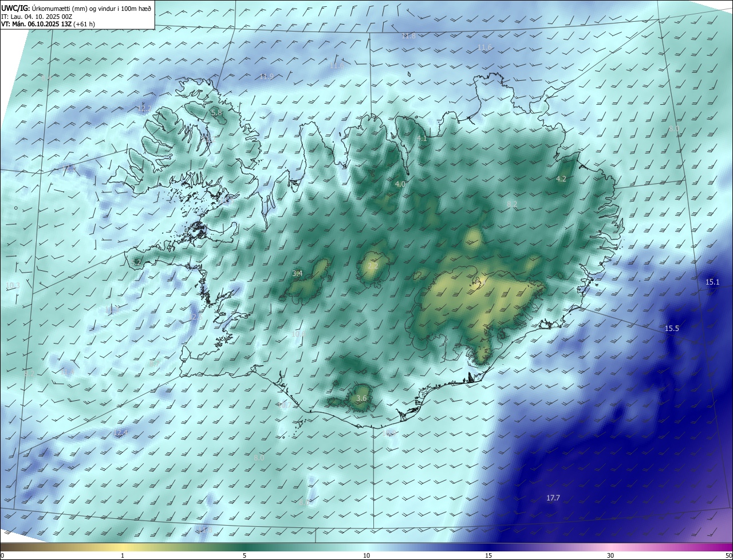Click the 17.7 value over the southeast ocean
The image size is (733, 560).
tap(553, 498)
